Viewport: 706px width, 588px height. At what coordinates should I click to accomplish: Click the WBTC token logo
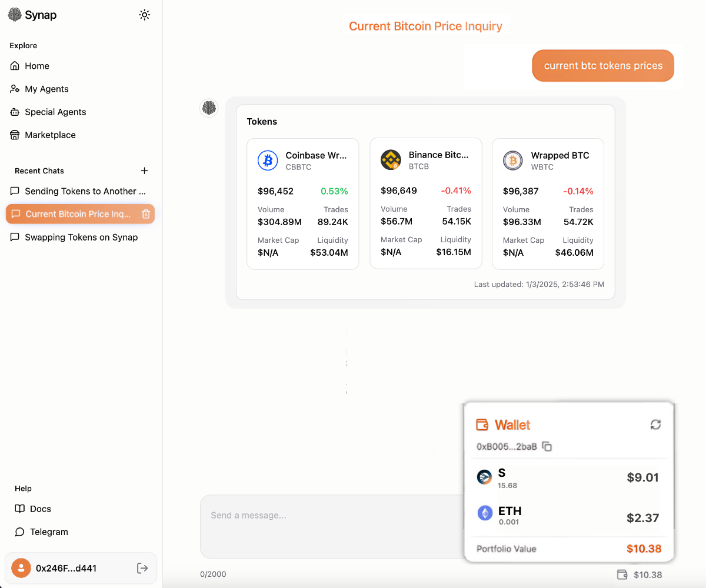pyautogui.click(x=513, y=161)
